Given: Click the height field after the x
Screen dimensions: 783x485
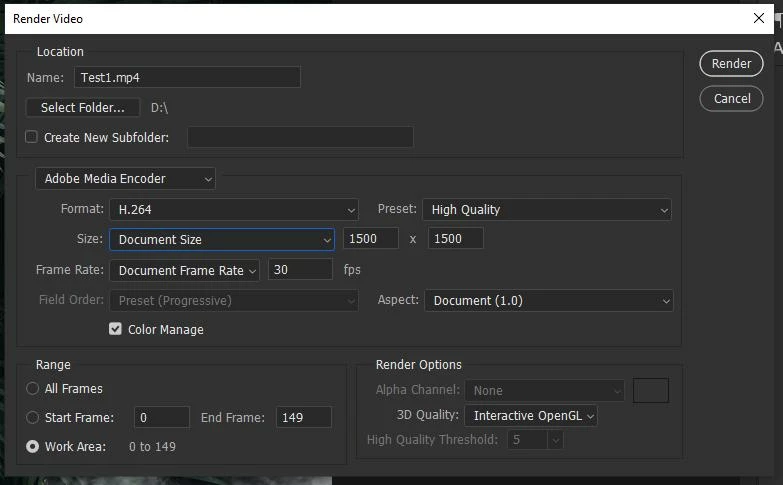Looking at the screenshot, I should click(x=455, y=239).
